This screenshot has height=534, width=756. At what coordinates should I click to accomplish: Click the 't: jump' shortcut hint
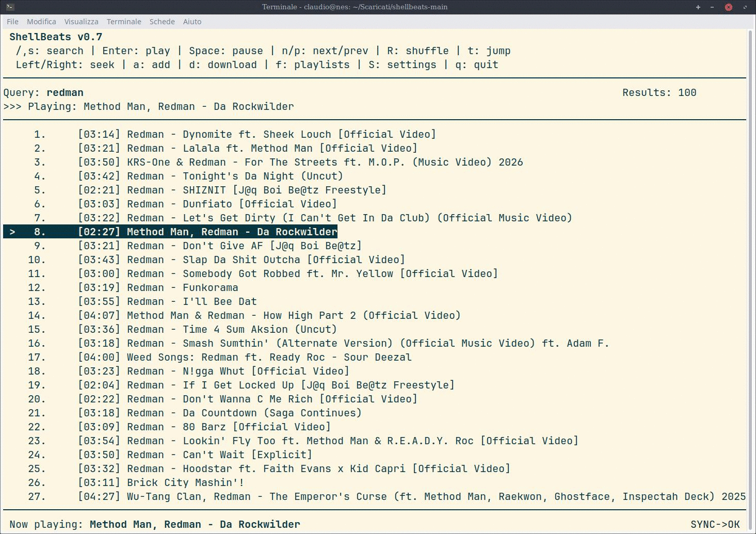(x=489, y=51)
